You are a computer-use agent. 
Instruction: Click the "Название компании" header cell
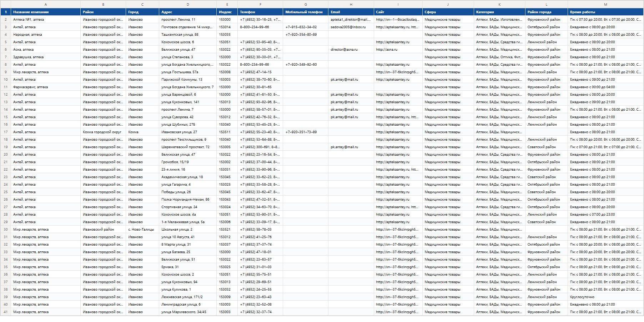pyautogui.click(x=46, y=12)
